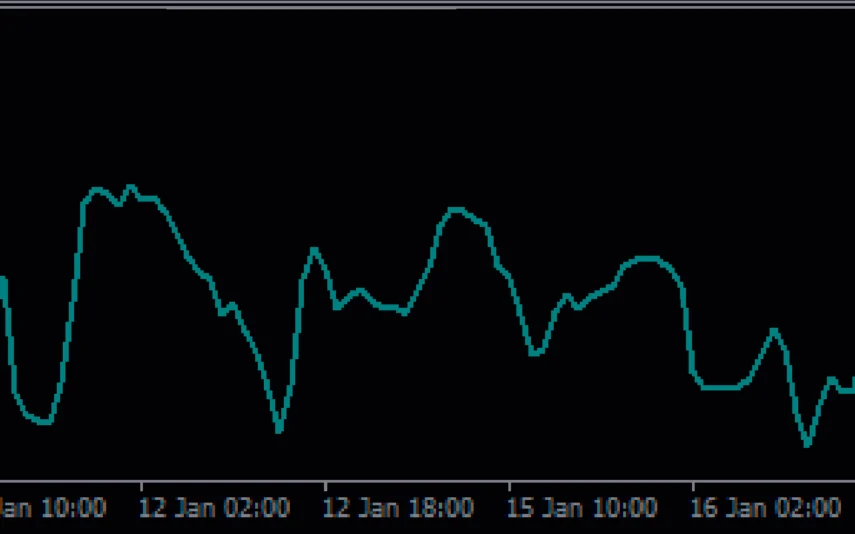Select the small peak before the final trough

coord(773,329)
